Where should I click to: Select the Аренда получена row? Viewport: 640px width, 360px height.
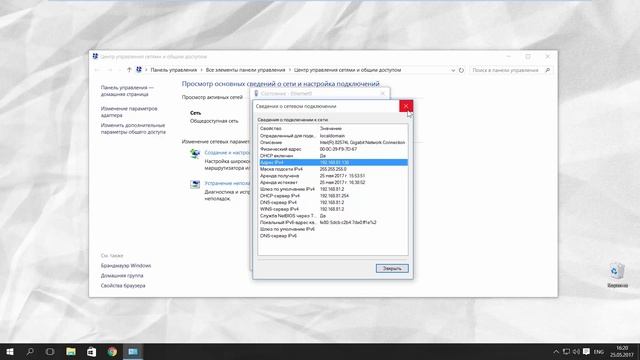point(333,176)
